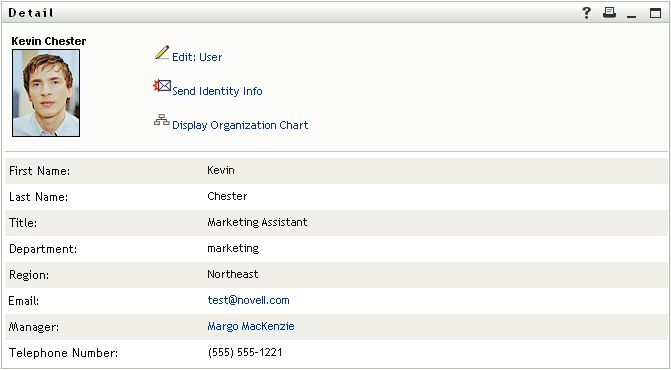Click the test@novell.com email link
The image size is (671, 370).
coord(248,300)
